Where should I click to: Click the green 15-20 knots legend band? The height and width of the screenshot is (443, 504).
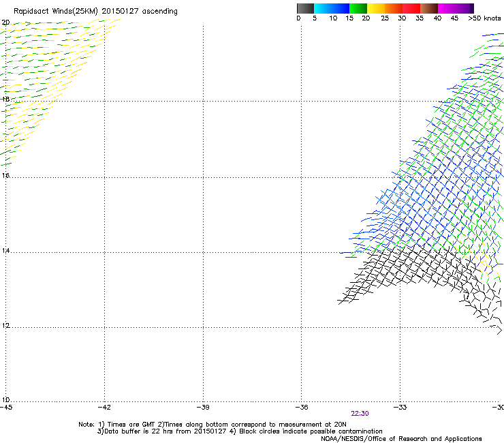(x=358, y=8)
